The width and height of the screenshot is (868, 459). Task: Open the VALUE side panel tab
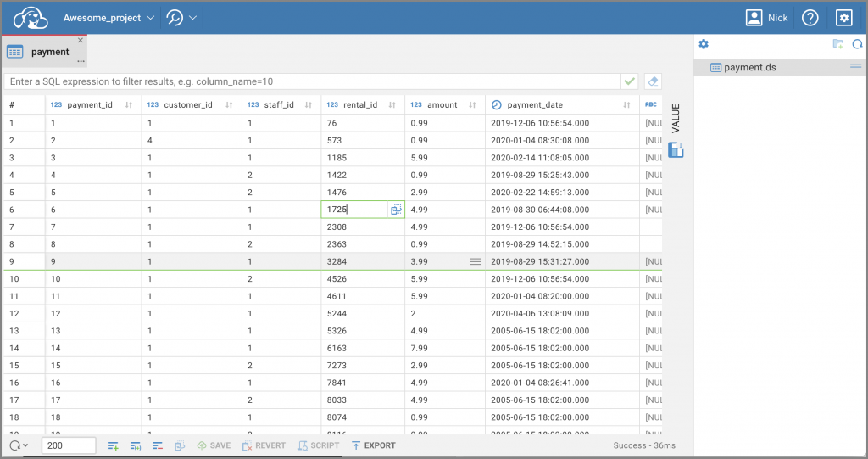[x=676, y=118]
